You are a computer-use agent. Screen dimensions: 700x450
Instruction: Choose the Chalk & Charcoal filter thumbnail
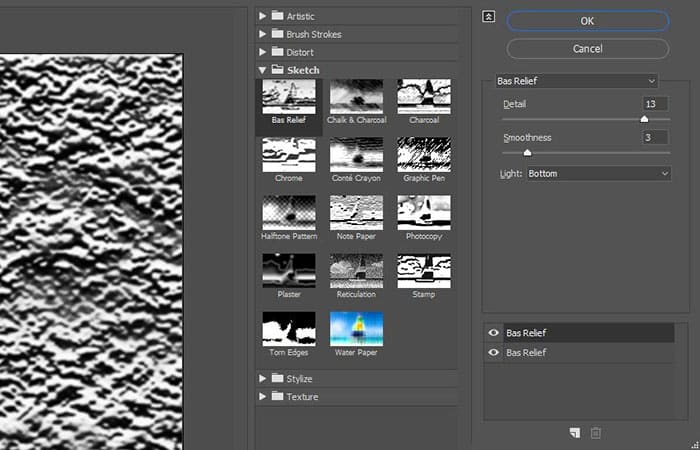356,97
